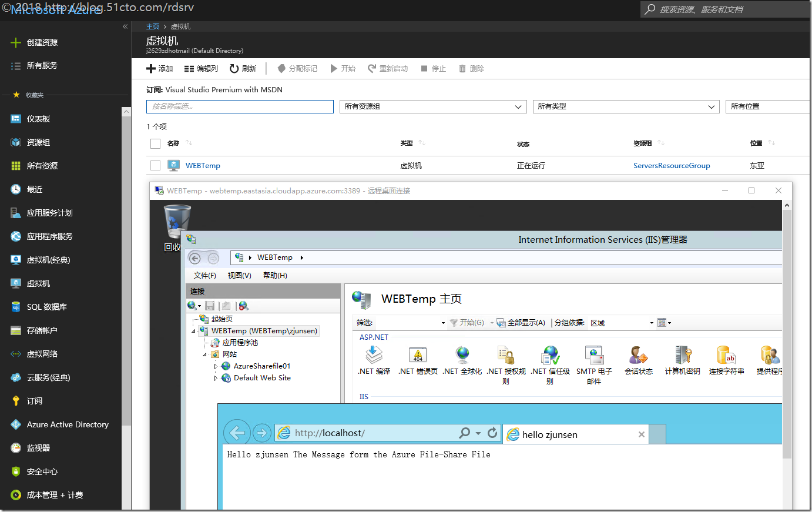812x512 pixels.
Task: Click Add in the VM toolbar
Action: pos(160,69)
